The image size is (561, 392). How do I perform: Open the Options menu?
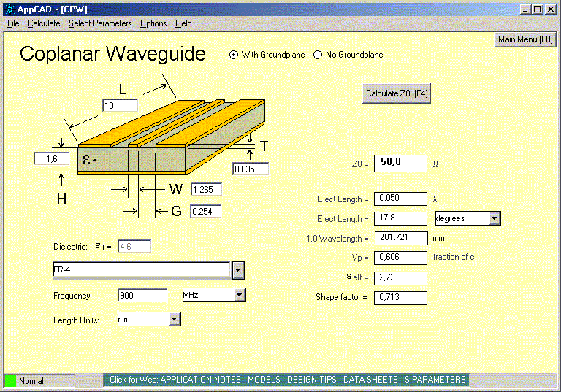(153, 23)
